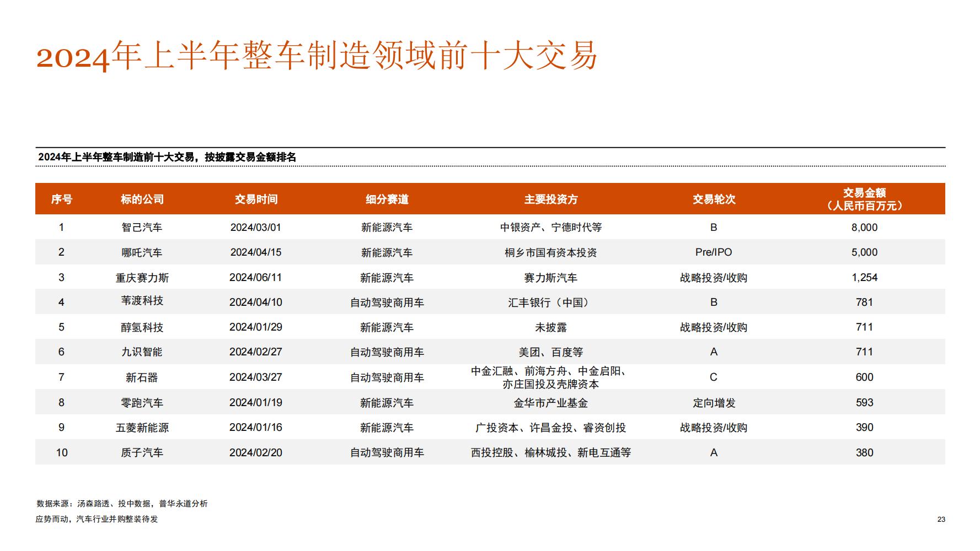
Task: Click the 主要投资方 column header
Action: [x=551, y=199]
